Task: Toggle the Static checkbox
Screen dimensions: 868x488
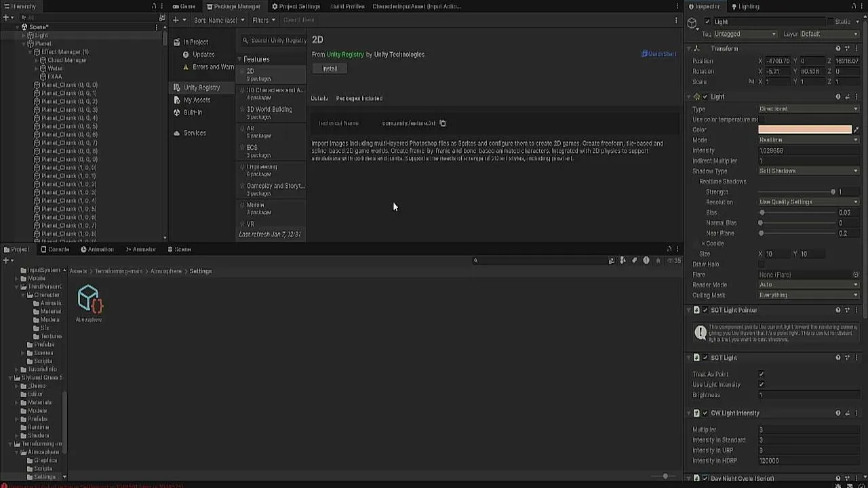Action: [830, 22]
